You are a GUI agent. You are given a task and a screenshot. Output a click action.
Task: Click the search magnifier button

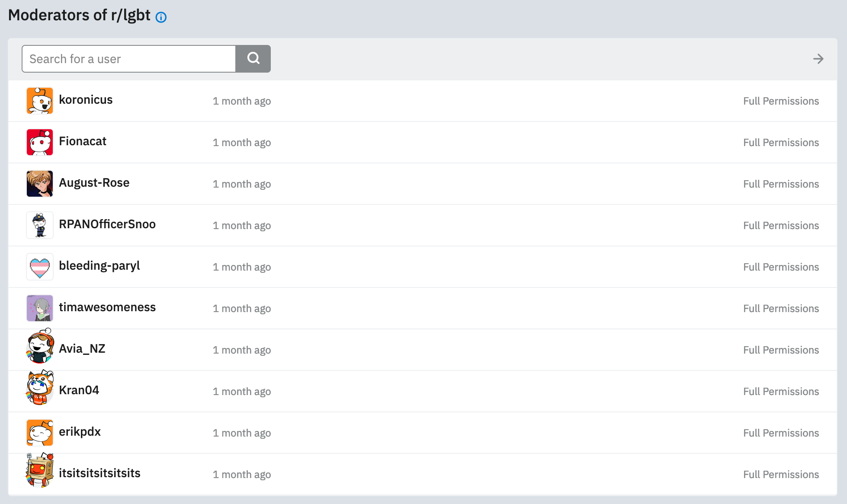click(x=253, y=59)
